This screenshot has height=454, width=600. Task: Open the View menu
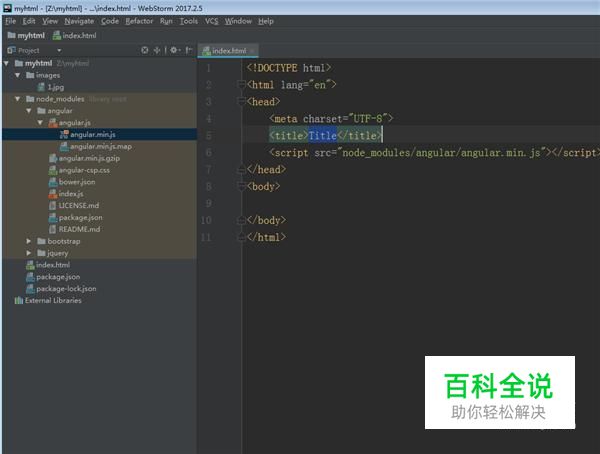pos(50,21)
